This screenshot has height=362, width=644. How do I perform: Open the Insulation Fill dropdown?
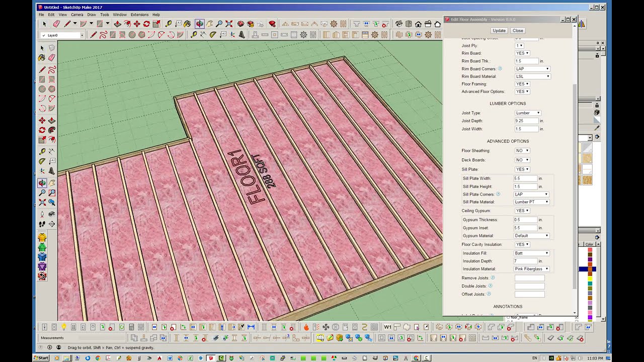click(532, 253)
